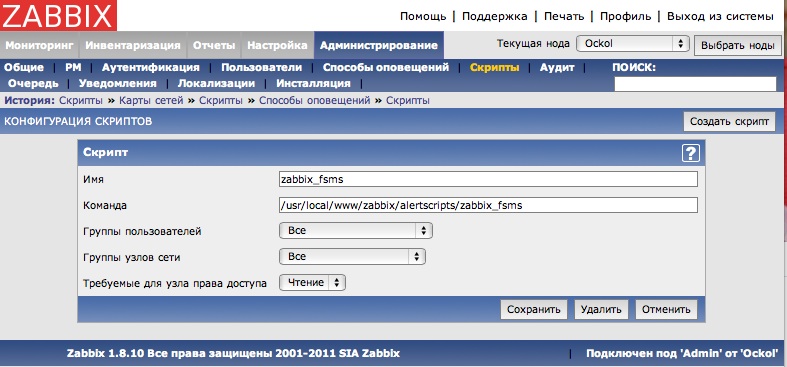Click the ZABBIX logo

point(58,15)
